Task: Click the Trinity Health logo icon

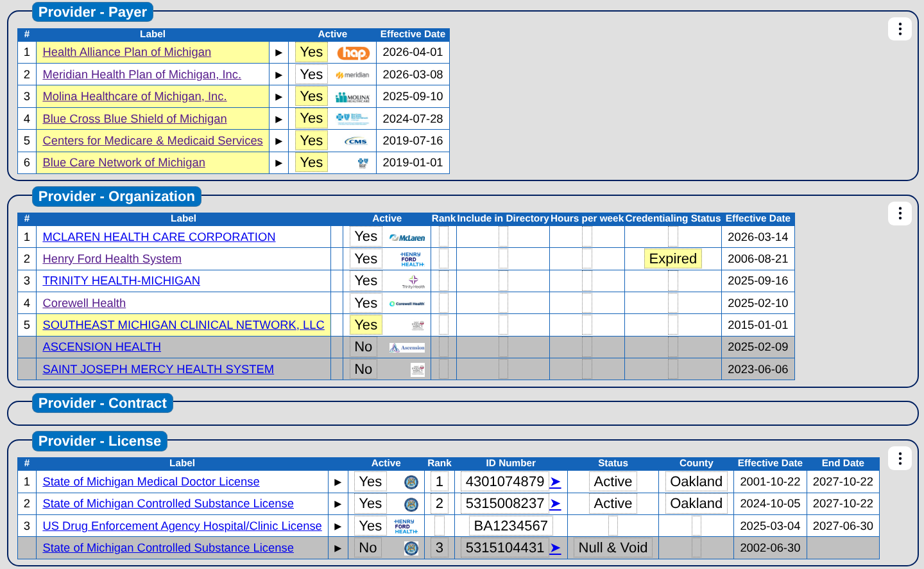Action: point(413,282)
